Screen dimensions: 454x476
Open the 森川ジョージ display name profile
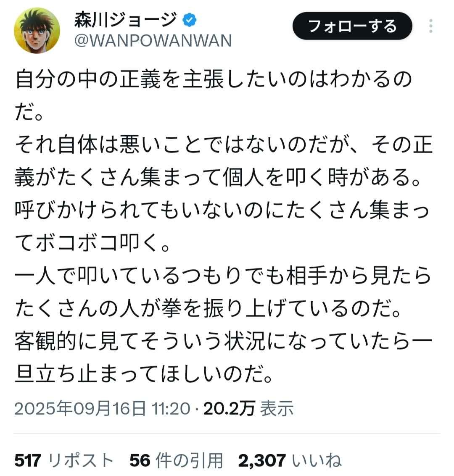[125, 20]
